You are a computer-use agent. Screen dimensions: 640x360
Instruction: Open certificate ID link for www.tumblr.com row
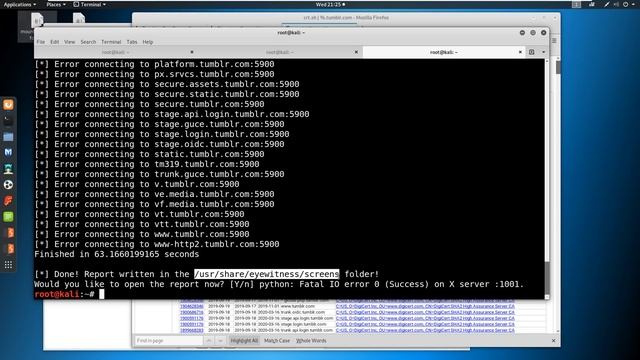click(x=191, y=306)
